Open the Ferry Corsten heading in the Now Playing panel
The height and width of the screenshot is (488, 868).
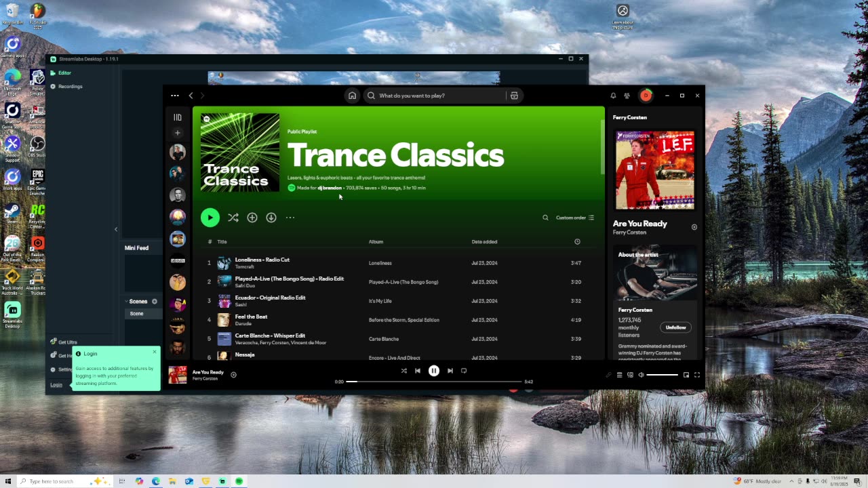click(630, 117)
